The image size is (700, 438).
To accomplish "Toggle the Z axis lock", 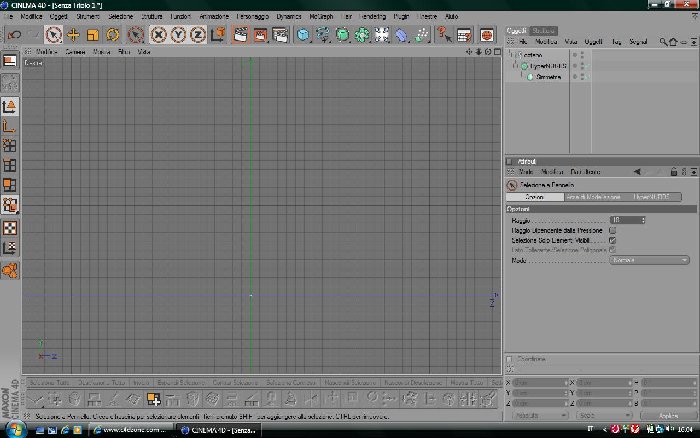I will click(198, 34).
